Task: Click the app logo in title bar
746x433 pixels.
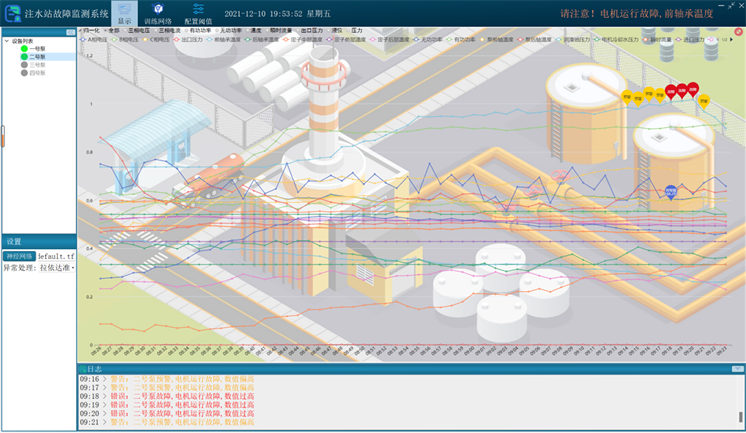Action: pyautogui.click(x=12, y=13)
